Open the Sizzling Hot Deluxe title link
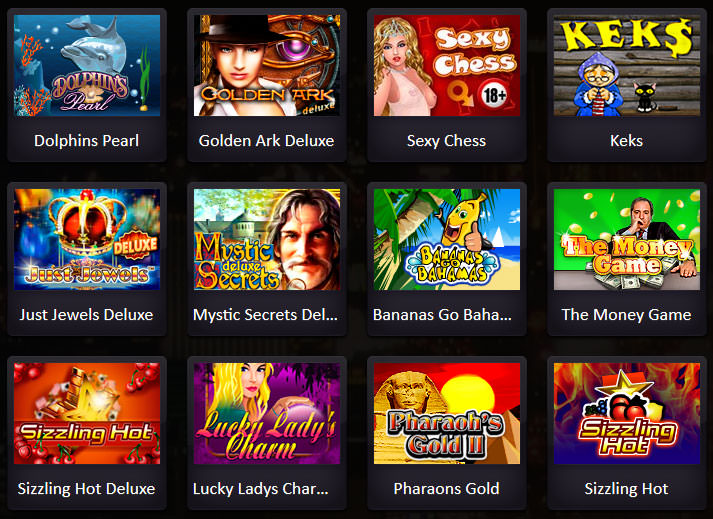713x519 pixels. (86, 489)
